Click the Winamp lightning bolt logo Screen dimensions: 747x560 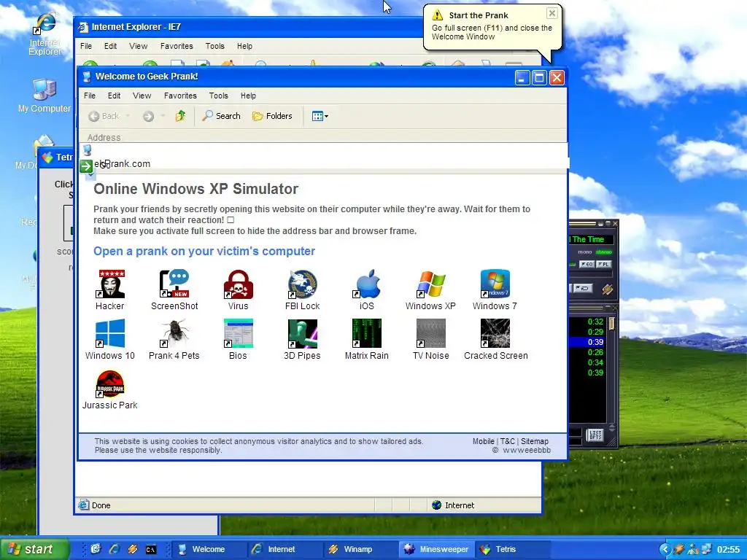point(607,289)
